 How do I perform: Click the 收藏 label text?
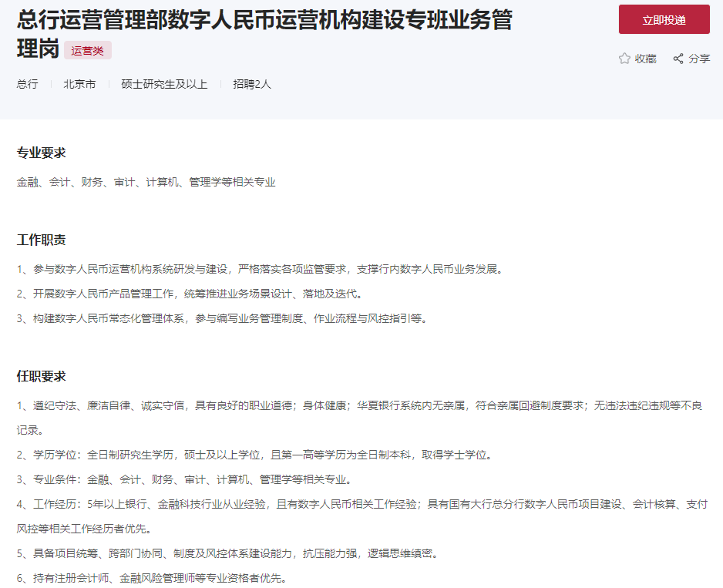[646, 59]
